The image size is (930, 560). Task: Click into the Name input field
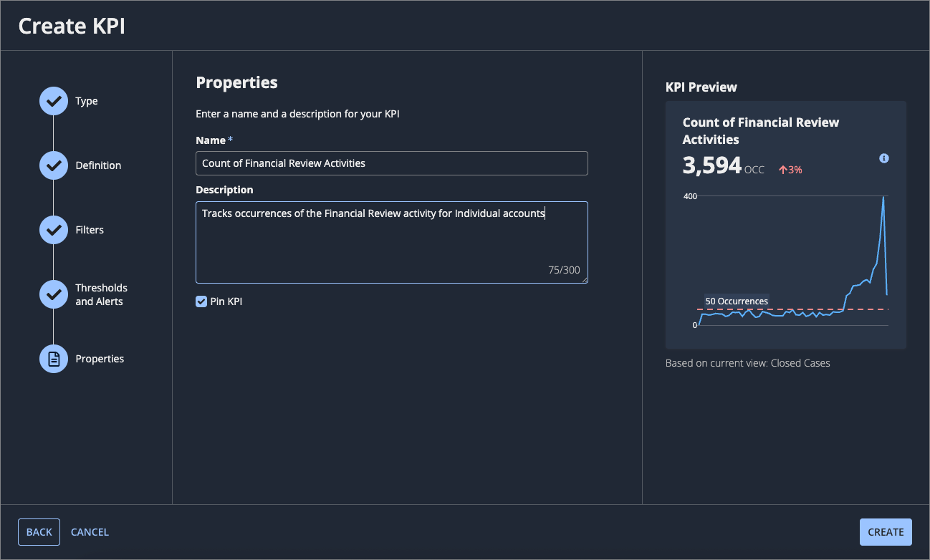click(x=392, y=163)
